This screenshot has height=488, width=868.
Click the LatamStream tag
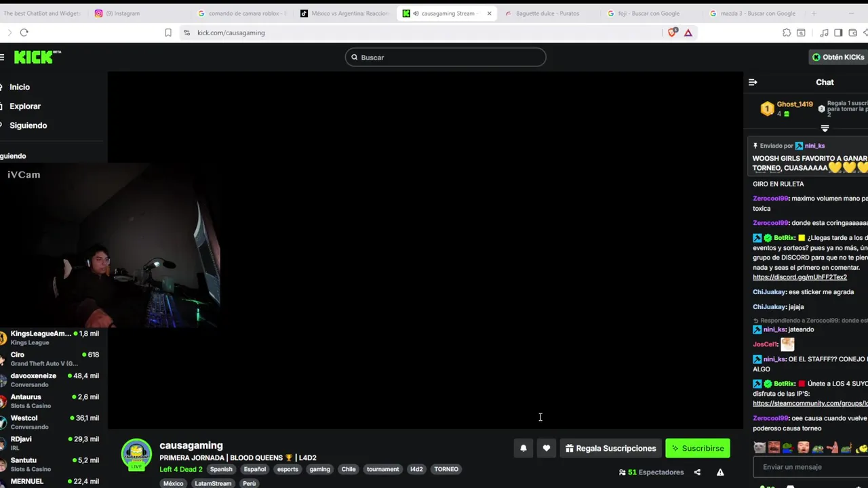213,483
